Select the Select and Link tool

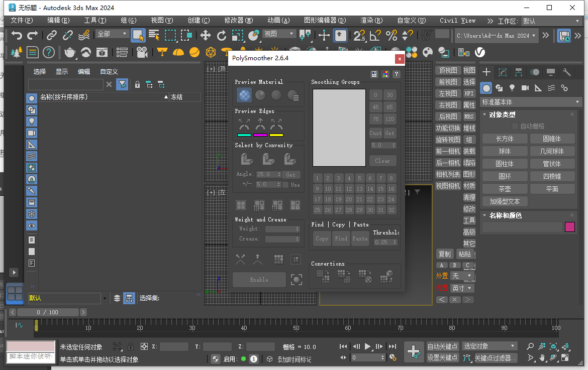[51, 35]
